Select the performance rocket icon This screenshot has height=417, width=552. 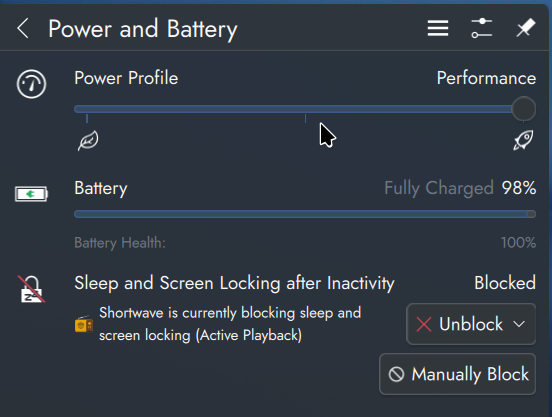pos(523,140)
